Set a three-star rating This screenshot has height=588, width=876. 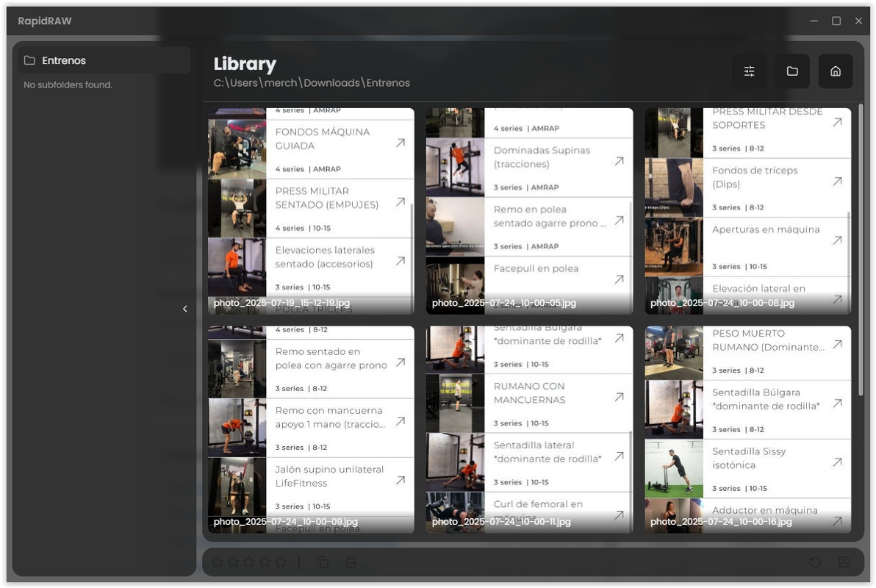click(249, 562)
